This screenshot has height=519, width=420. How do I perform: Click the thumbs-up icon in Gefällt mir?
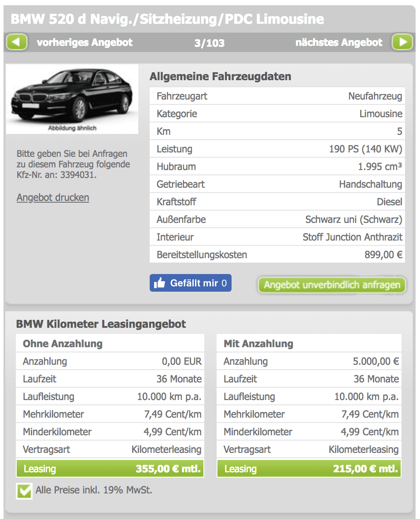[159, 283]
